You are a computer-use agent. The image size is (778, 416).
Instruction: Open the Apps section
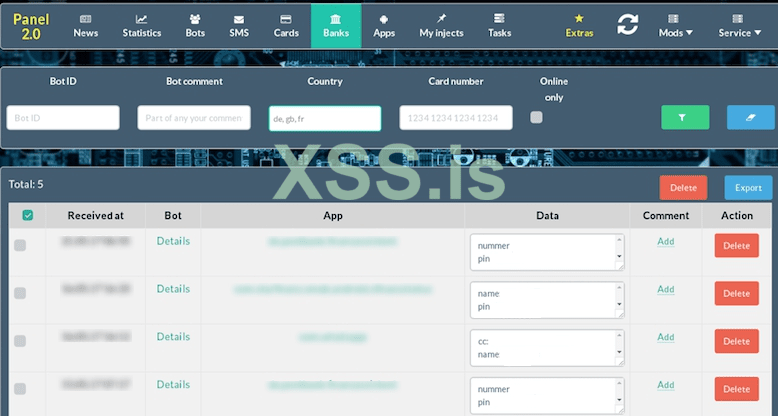point(384,26)
